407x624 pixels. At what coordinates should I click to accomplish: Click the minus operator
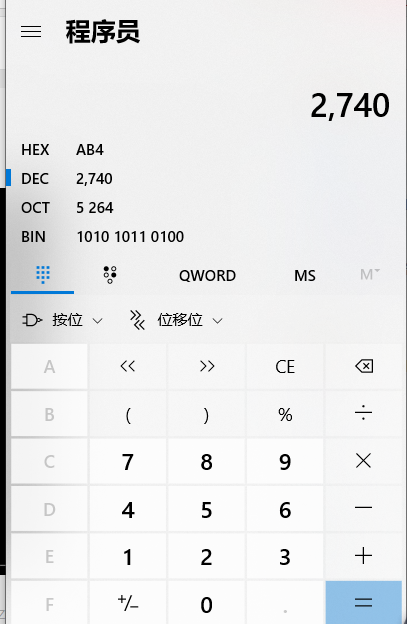[364, 509]
